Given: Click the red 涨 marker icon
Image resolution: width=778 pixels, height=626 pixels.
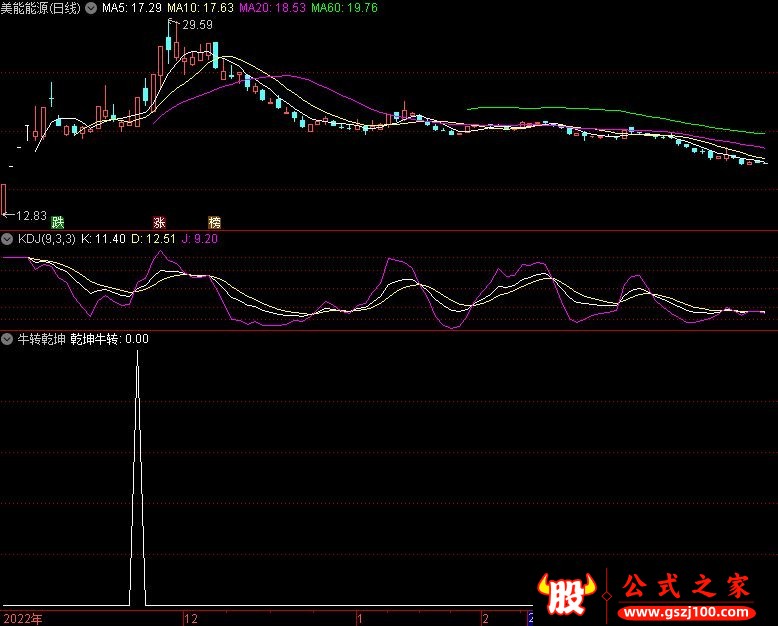Looking at the screenshot, I should (159, 221).
